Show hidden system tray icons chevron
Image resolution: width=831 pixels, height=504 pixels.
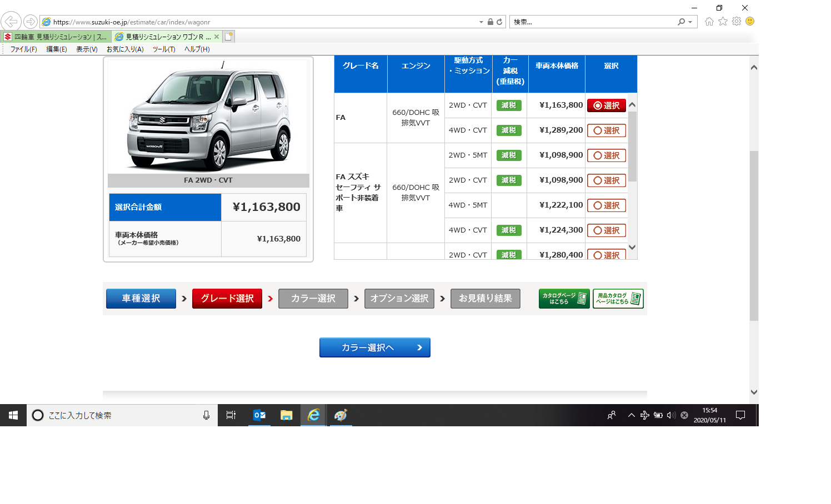coord(632,415)
